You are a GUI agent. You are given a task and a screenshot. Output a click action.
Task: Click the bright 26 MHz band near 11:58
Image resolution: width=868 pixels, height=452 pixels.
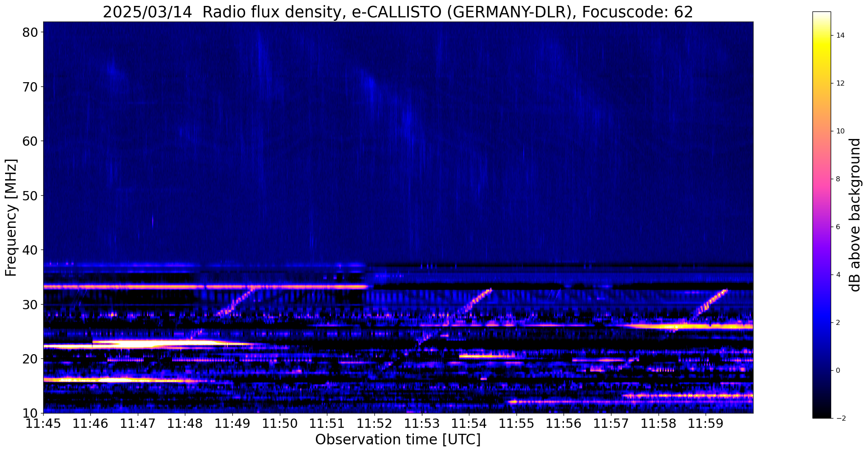click(689, 326)
